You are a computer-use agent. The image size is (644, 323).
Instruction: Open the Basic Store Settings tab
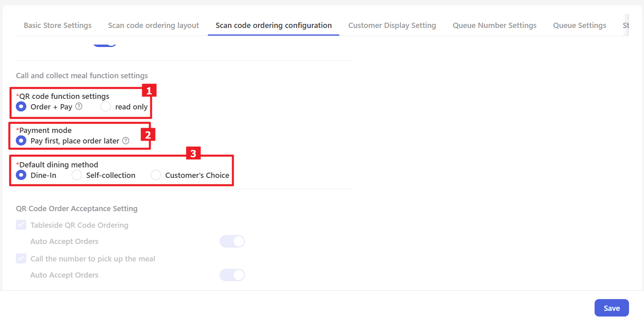(58, 26)
